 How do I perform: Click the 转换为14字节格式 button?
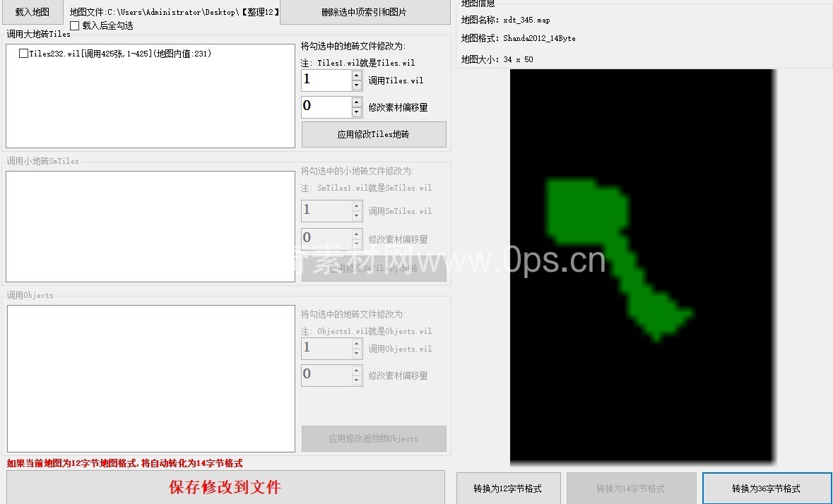click(x=630, y=488)
